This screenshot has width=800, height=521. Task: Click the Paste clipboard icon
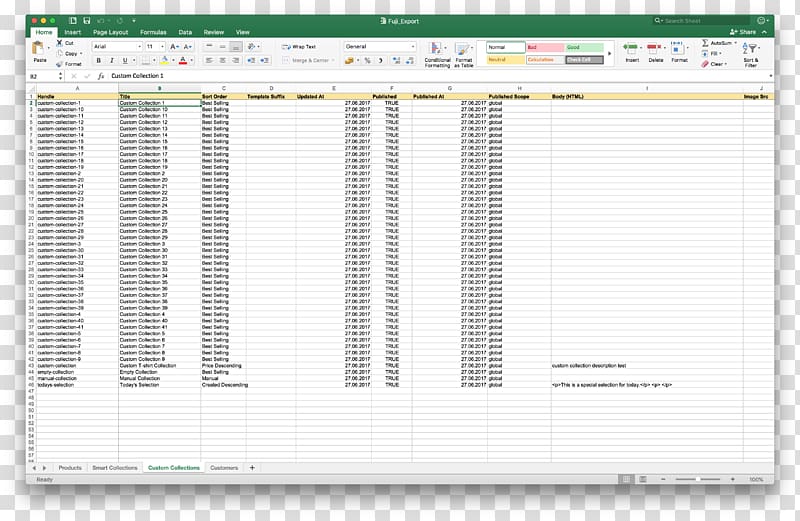38,48
